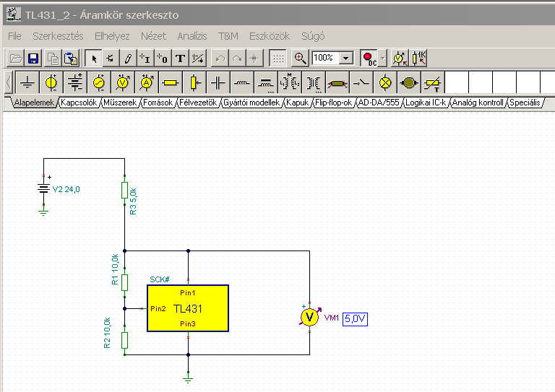Open the Eszközök menu
Screen dimensions: 555x392
pyautogui.click(x=270, y=36)
